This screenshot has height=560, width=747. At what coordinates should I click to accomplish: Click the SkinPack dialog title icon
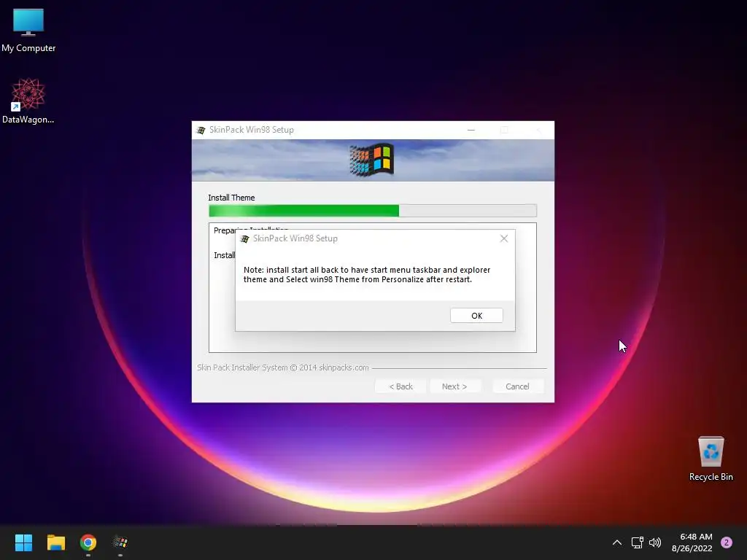[x=245, y=238]
